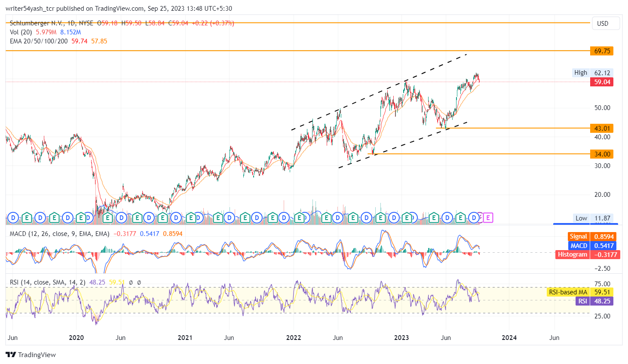The height and width of the screenshot is (364, 628).
Task: Click the 5.979M volume value in legend
Action: pyautogui.click(x=46, y=32)
